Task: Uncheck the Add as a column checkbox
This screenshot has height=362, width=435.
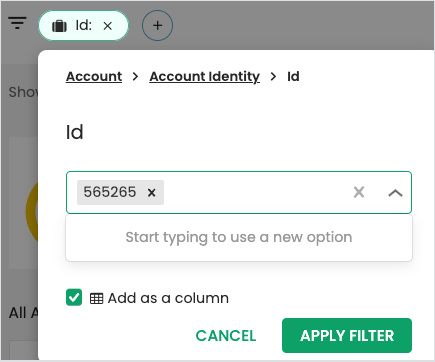Action: pos(74,297)
